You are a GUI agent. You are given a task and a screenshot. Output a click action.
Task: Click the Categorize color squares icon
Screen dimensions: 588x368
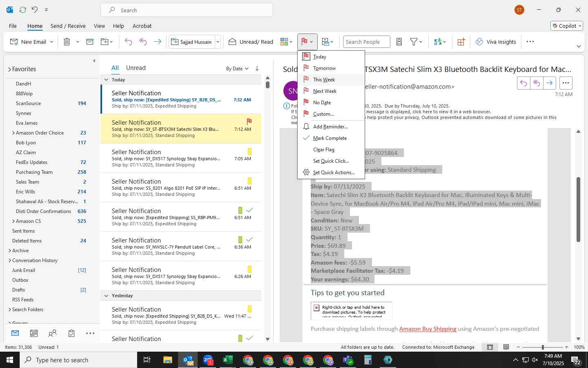[x=284, y=42]
